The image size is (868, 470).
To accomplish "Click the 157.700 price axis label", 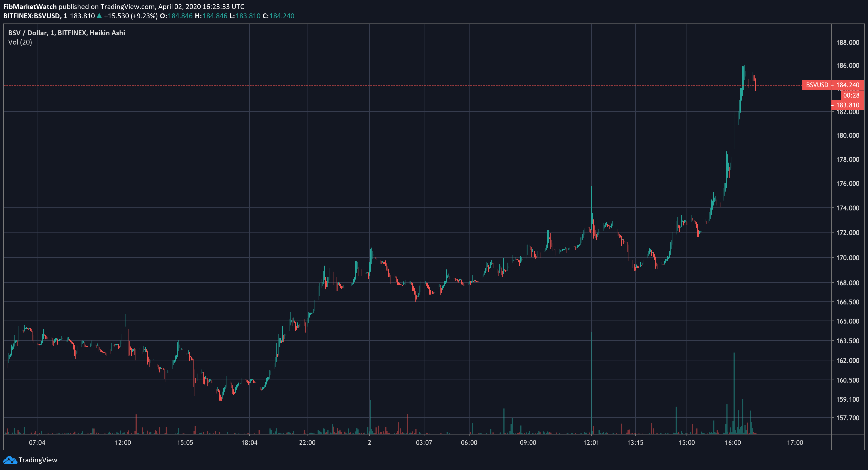I will pos(848,418).
